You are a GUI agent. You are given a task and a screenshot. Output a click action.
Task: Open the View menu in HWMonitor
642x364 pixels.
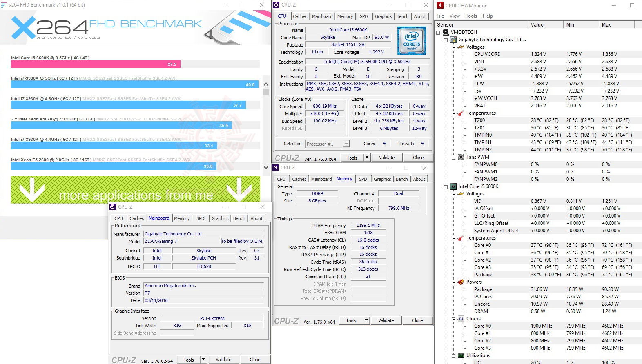pos(455,16)
